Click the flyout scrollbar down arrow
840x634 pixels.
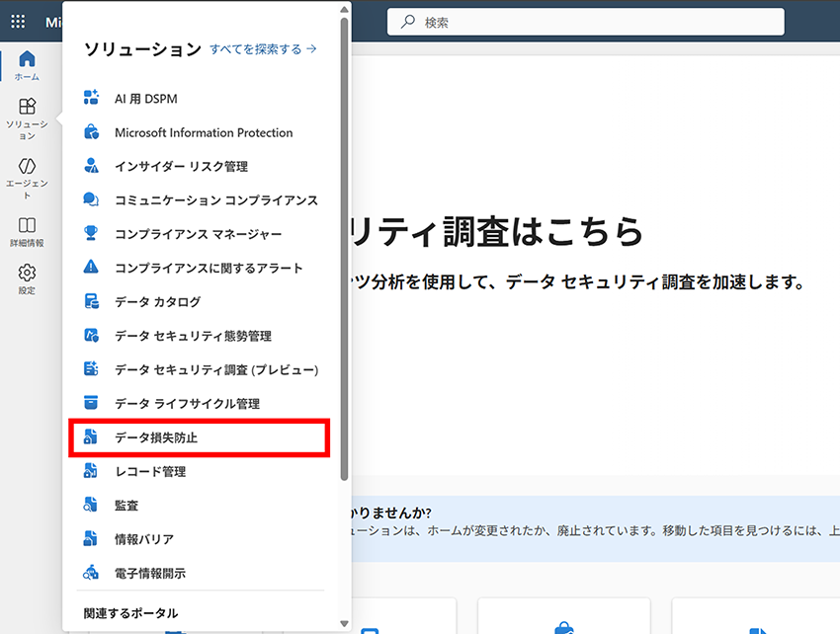[x=344, y=623]
